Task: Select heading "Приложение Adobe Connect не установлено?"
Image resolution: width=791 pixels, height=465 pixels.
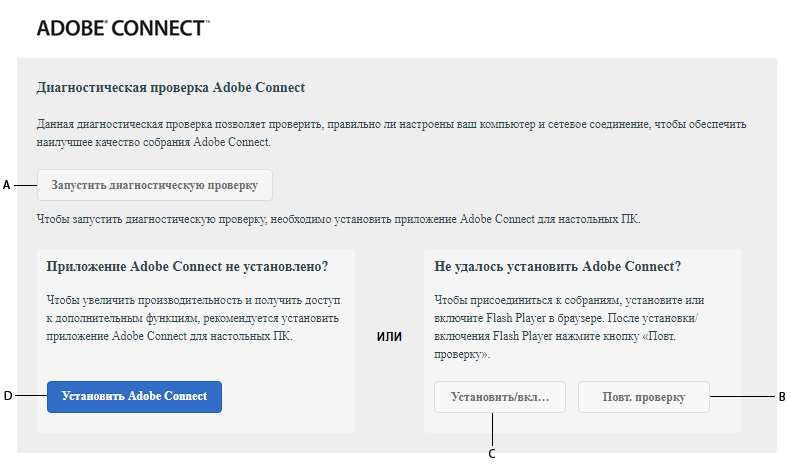Action: (x=187, y=267)
